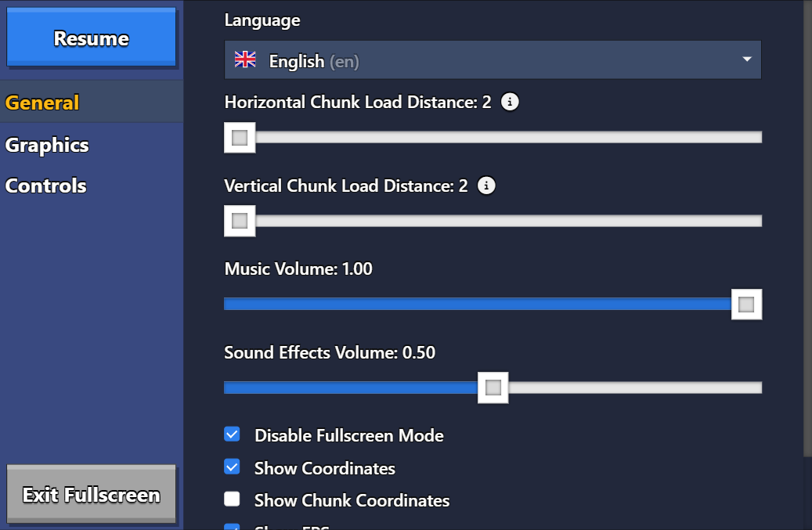Click the Vertical Chunk Load Distance slider handle
Screen dimensions: 812x530
(239, 221)
